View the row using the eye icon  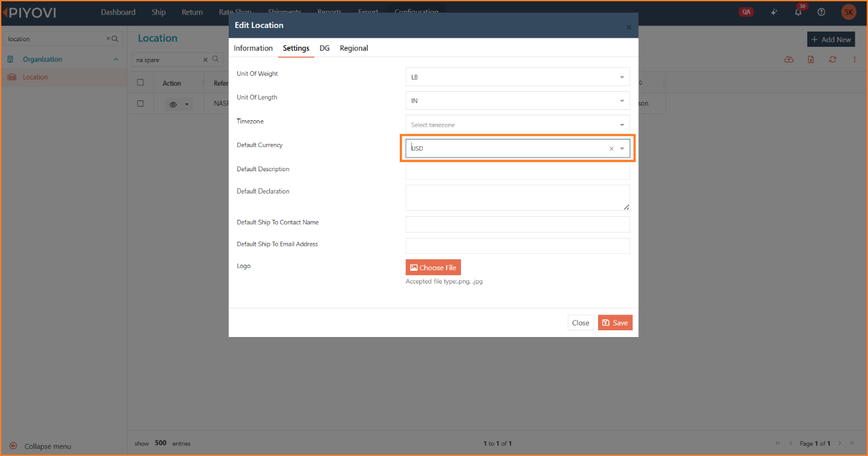173,104
